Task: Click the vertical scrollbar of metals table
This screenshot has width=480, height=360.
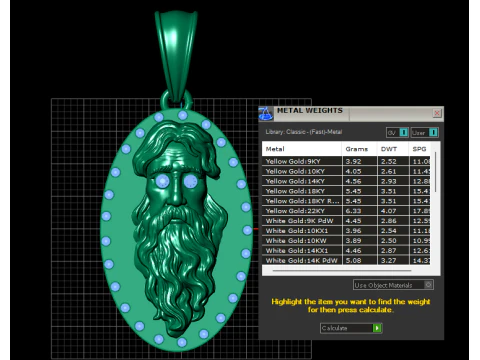Action: tap(435, 173)
